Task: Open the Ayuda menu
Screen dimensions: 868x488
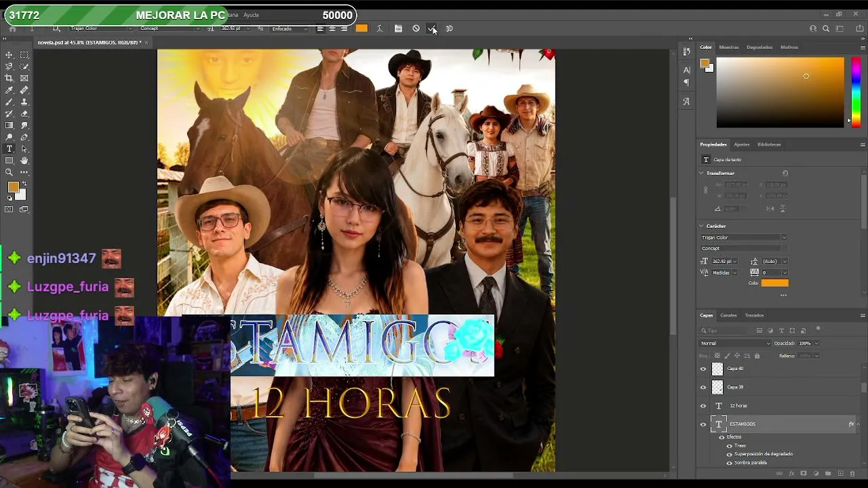Action: click(x=251, y=15)
